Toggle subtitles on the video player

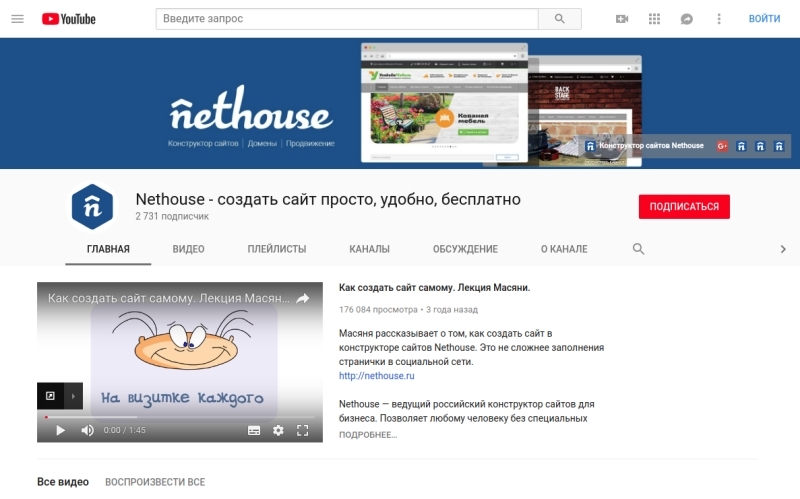tap(254, 431)
